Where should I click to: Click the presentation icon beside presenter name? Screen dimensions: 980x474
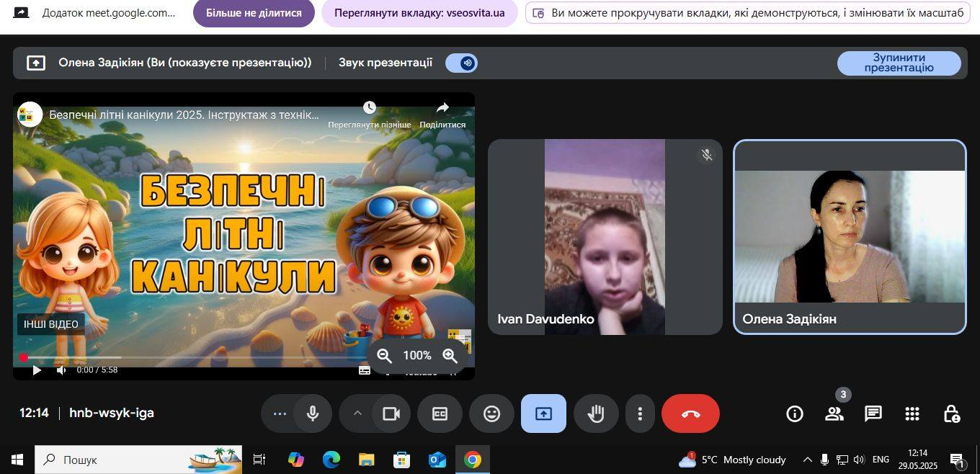coord(36,63)
